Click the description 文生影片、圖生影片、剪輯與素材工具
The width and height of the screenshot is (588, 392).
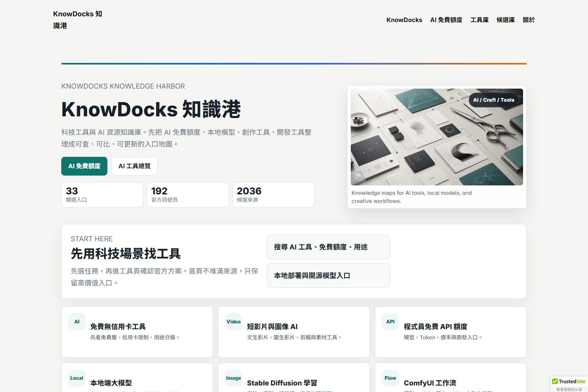pyautogui.click(x=294, y=337)
